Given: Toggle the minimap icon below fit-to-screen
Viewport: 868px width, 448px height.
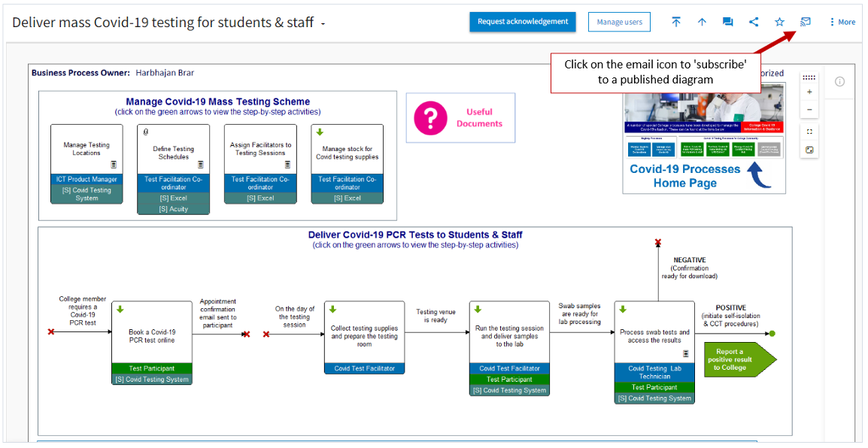Looking at the screenshot, I should (x=809, y=150).
